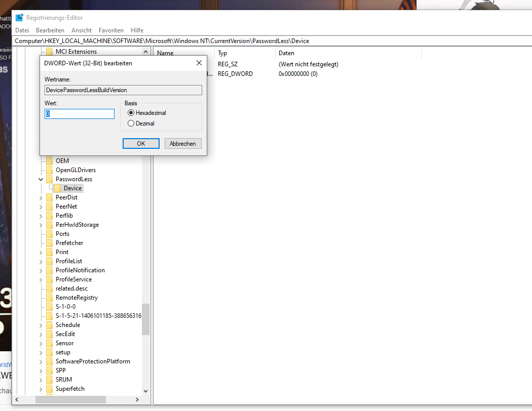Click the PasswordLess folder icon

point(50,179)
